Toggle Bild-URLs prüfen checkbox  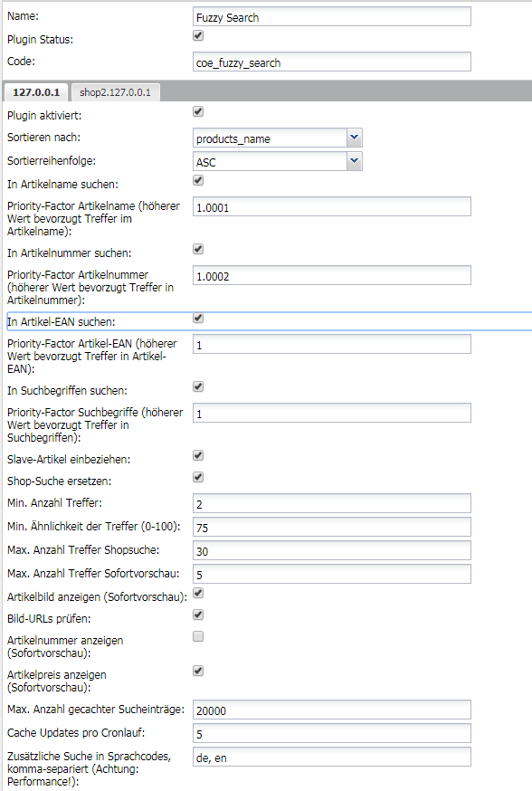[198, 615]
